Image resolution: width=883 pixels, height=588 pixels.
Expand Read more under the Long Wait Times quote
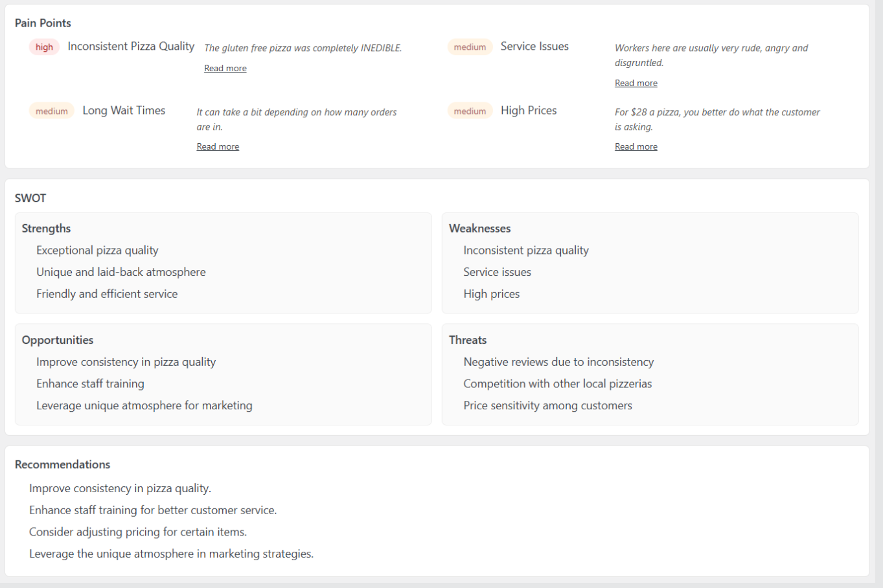tap(218, 146)
